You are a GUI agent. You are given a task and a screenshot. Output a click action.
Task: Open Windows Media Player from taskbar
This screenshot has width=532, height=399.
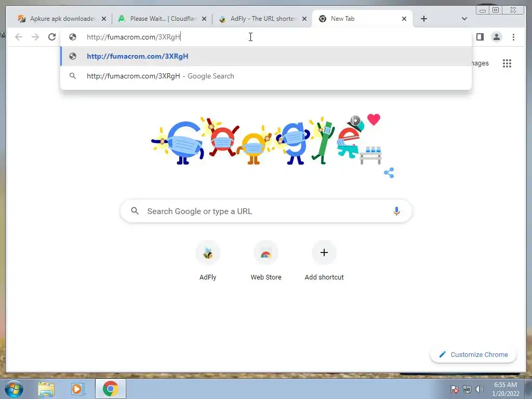(77, 389)
